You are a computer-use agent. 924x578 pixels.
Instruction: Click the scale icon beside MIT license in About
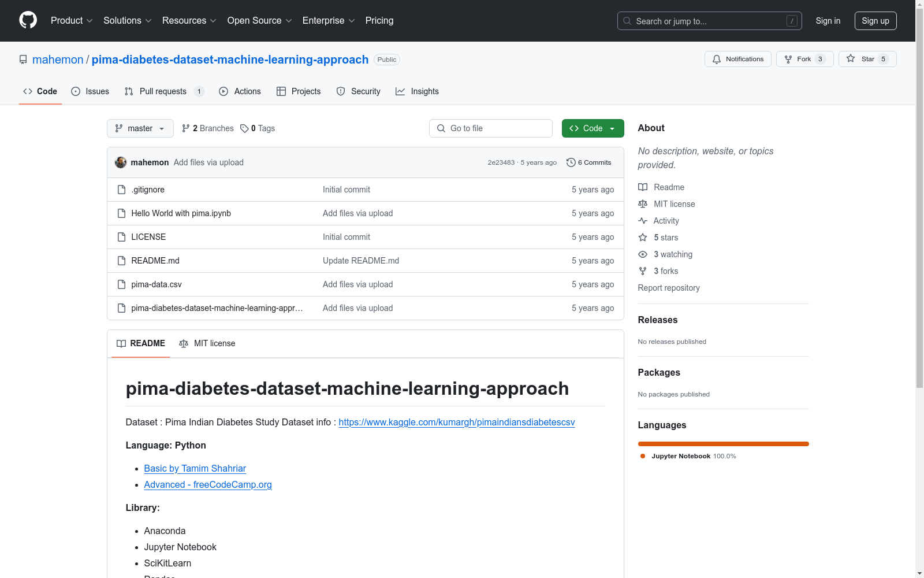click(x=643, y=204)
